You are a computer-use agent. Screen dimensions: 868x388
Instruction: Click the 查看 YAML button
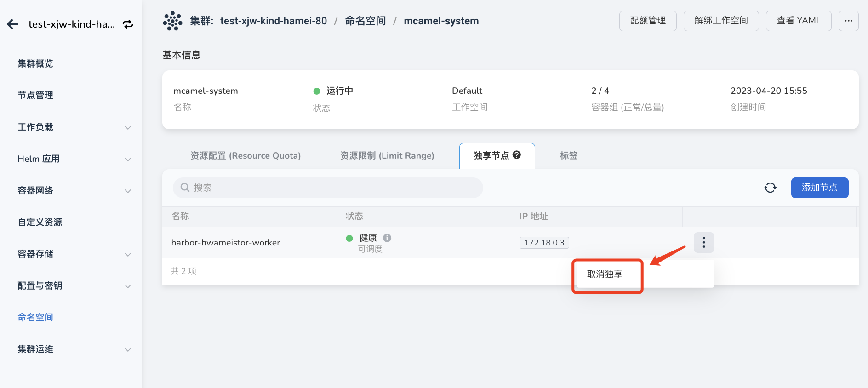(799, 21)
